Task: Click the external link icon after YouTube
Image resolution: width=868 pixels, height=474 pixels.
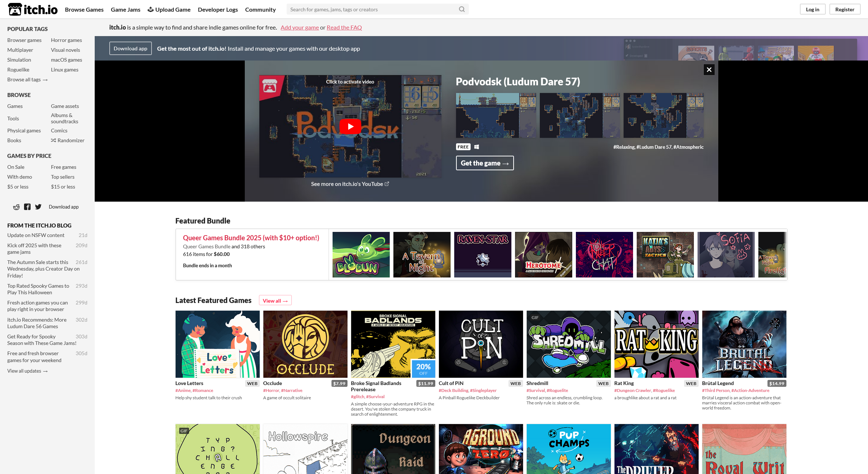Action: (x=387, y=184)
